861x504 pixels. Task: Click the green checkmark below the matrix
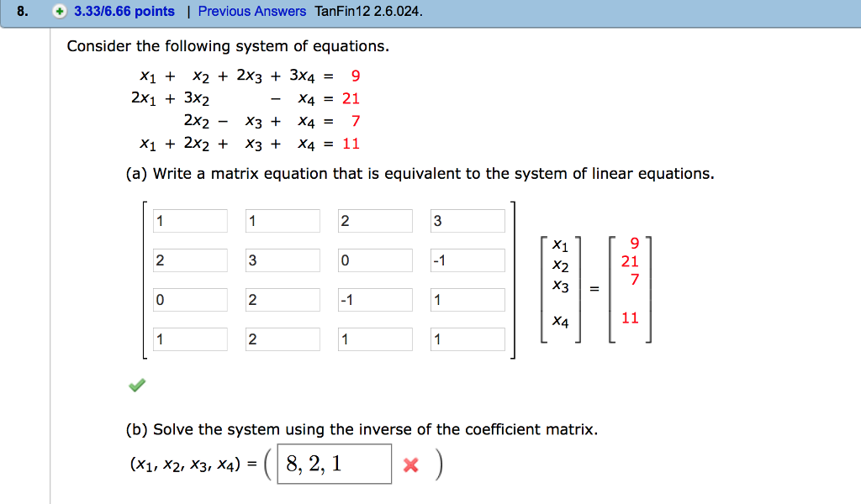[x=137, y=385]
